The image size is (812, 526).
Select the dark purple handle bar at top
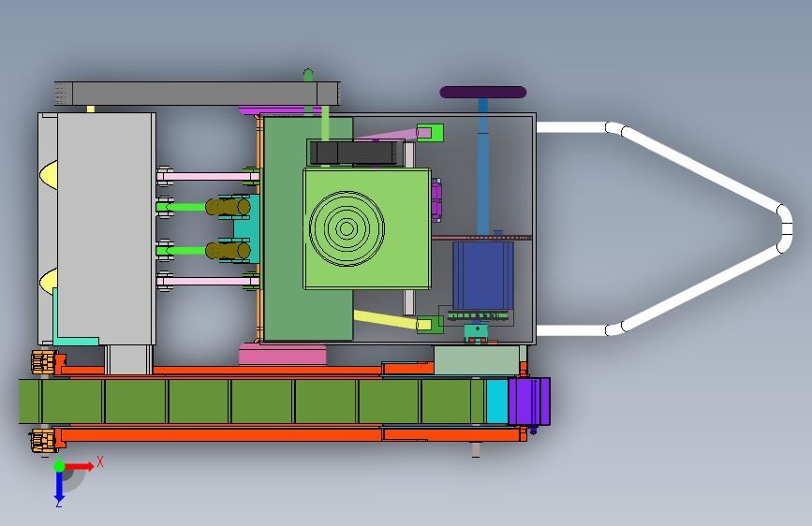coord(482,92)
